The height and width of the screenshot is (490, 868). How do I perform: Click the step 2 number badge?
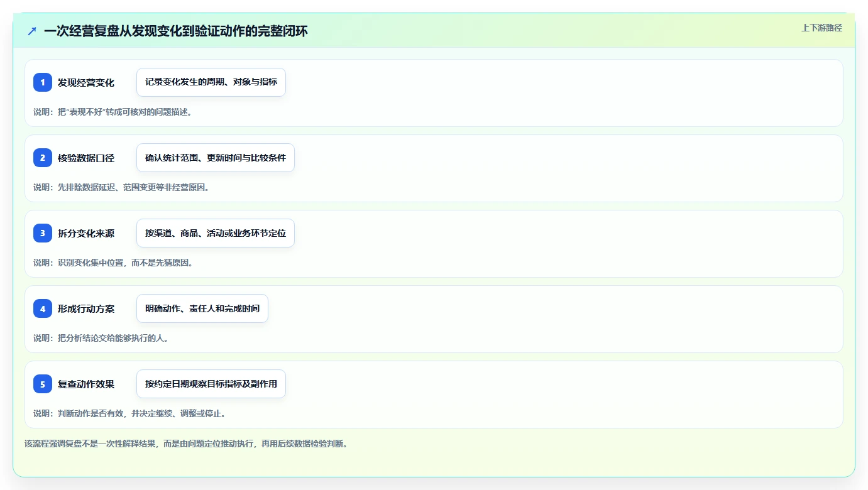click(43, 158)
